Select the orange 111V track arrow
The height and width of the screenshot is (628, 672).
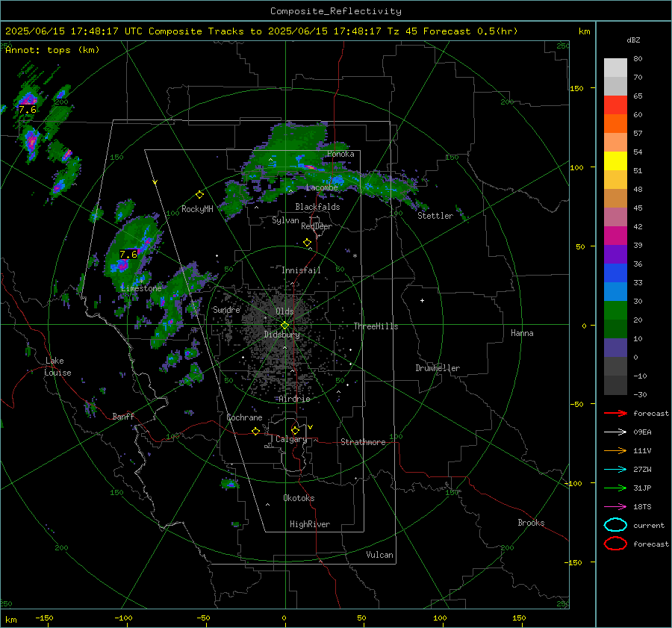[x=615, y=450]
